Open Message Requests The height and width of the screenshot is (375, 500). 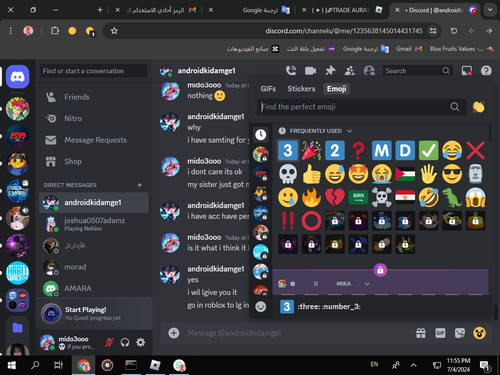(x=93, y=140)
